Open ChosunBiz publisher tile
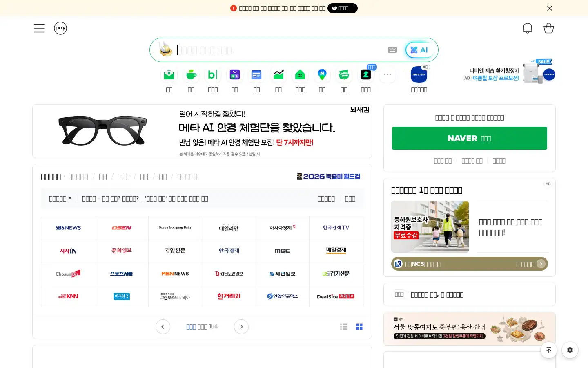This screenshot has height=368, width=588. [x=68, y=274]
